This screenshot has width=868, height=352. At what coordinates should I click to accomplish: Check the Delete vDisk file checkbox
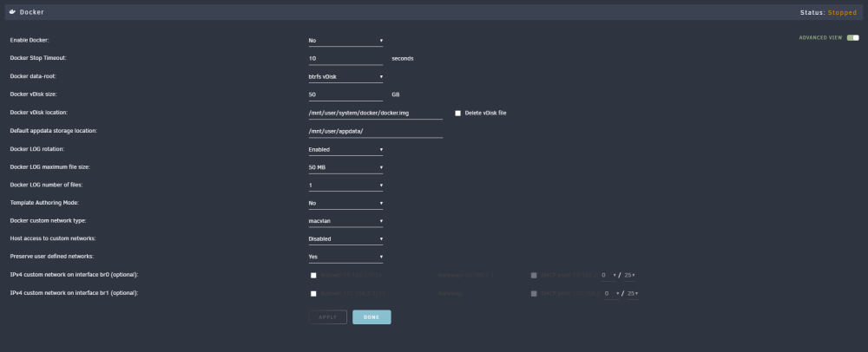(x=457, y=113)
